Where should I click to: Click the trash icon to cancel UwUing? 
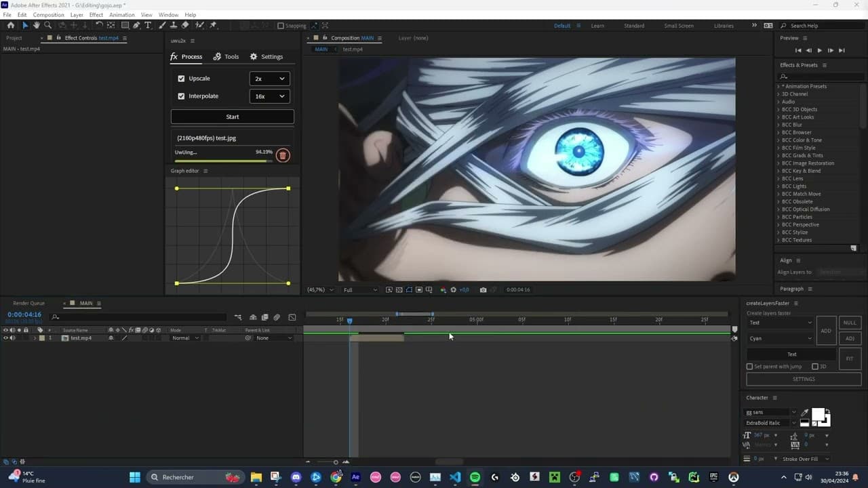(283, 156)
